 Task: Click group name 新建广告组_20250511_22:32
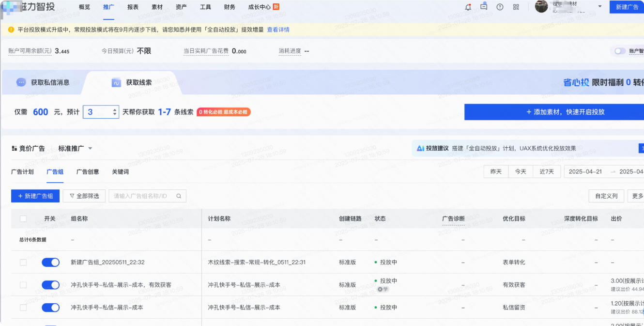[x=107, y=262]
